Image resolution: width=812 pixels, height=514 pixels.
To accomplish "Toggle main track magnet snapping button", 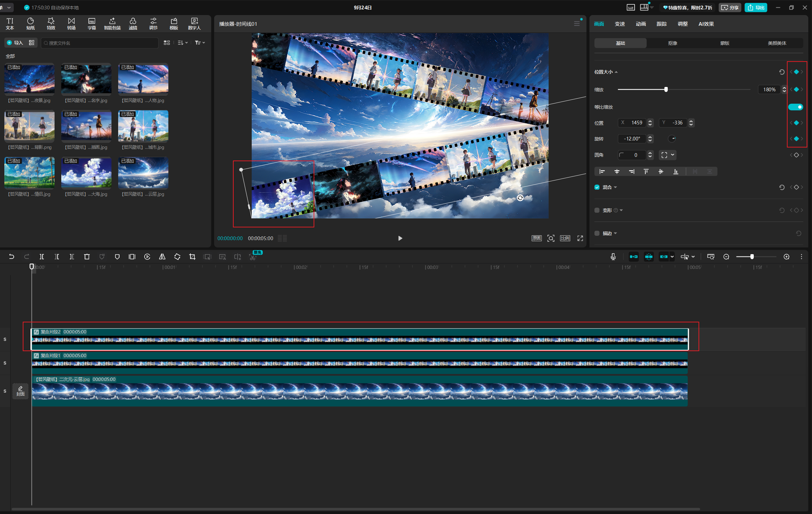I will (x=634, y=256).
